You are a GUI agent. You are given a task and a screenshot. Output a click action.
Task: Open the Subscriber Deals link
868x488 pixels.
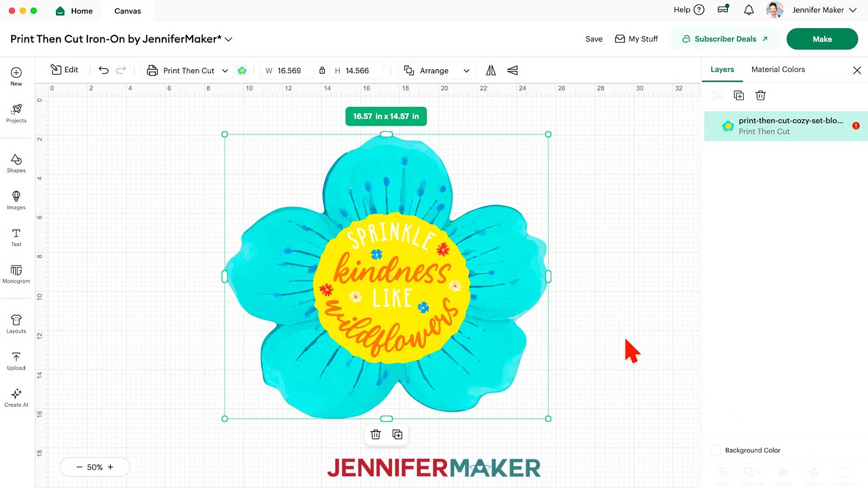725,39
